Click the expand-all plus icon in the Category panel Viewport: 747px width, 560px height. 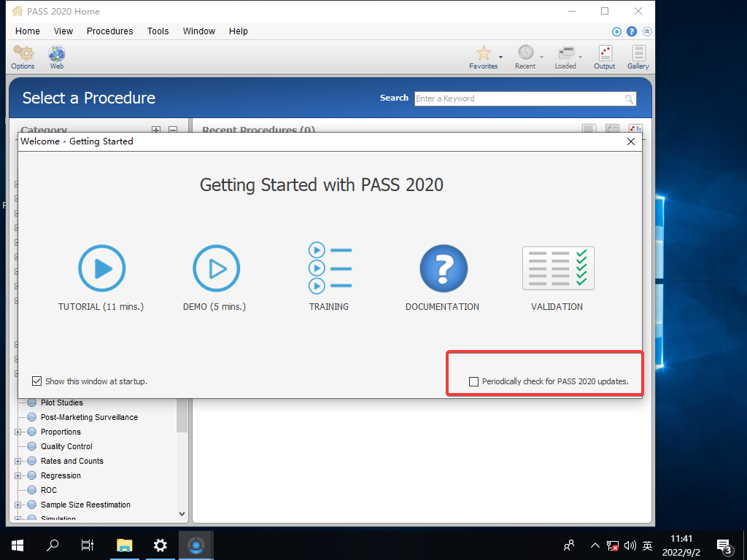(x=156, y=130)
